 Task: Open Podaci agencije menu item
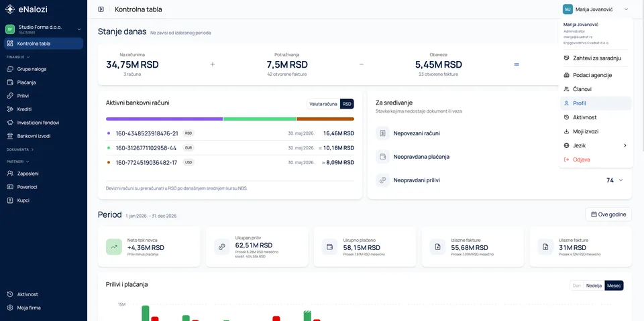(x=596, y=75)
